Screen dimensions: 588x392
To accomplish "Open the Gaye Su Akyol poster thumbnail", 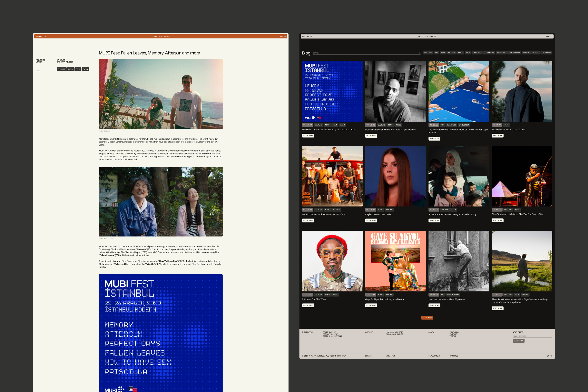I will coord(395,261).
